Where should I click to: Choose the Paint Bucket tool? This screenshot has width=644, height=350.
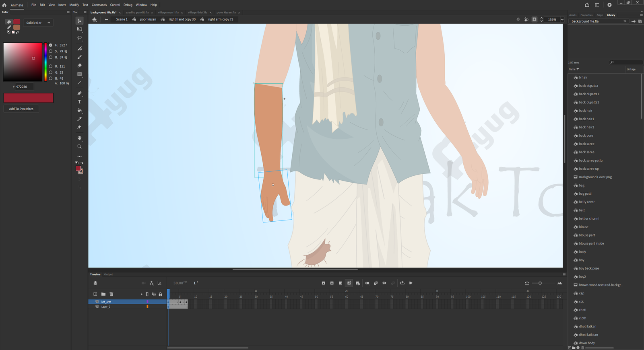click(80, 110)
